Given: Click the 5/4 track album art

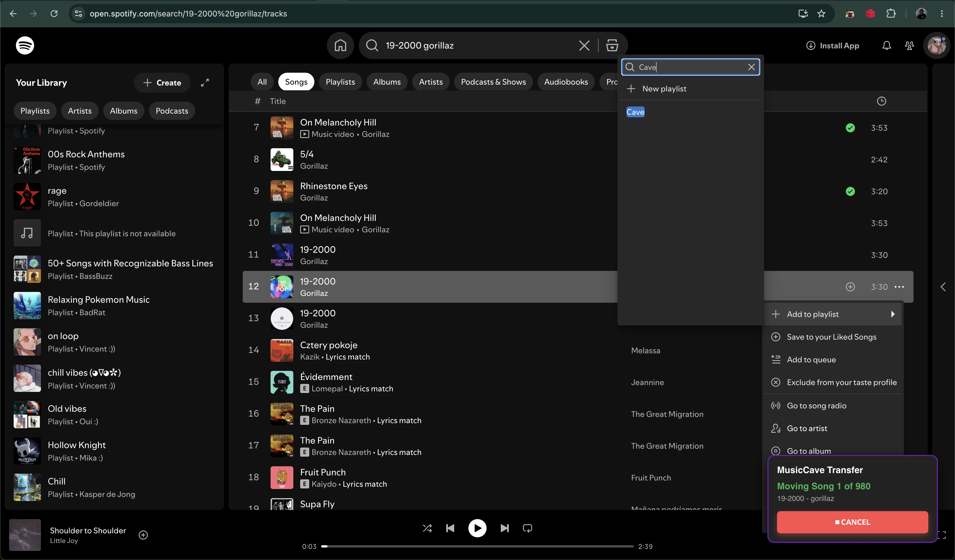Looking at the screenshot, I should point(282,160).
